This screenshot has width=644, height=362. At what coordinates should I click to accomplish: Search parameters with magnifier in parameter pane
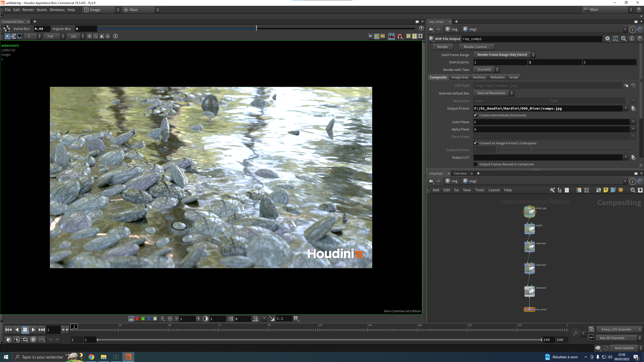[624, 39]
